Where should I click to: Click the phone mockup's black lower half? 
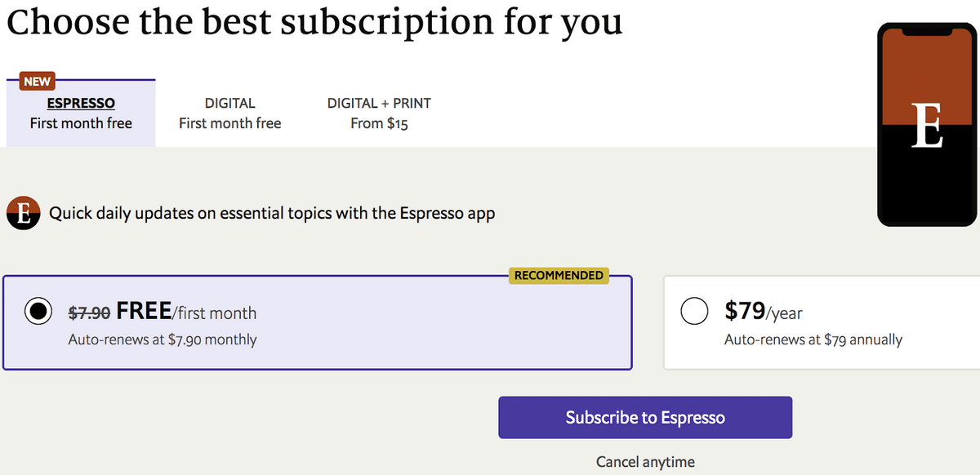click(x=927, y=188)
